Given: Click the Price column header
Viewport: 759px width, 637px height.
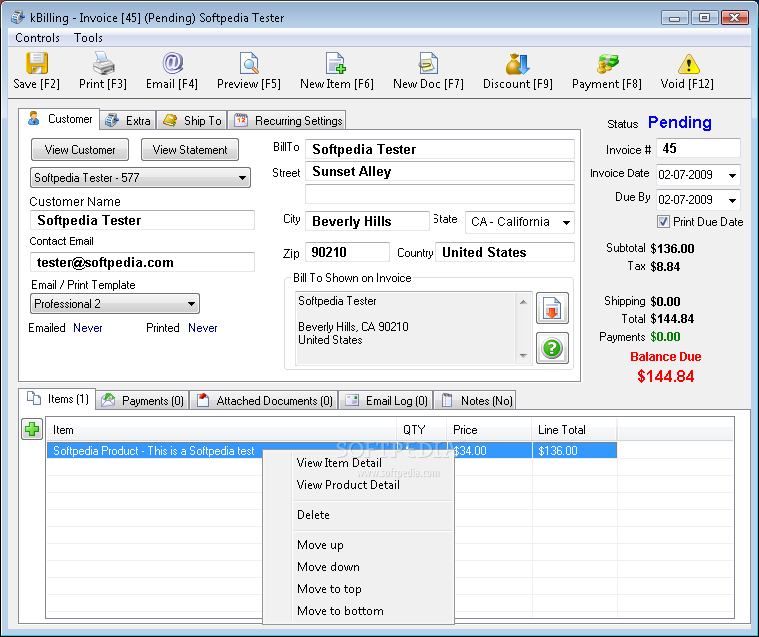Looking at the screenshot, I should pos(489,430).
